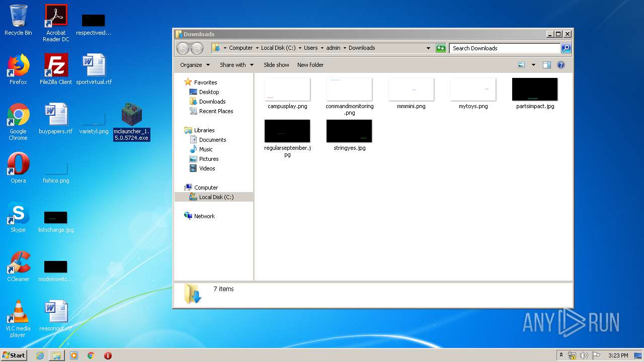
Task: Refresh the Downloads folder view
Action: (x=441, y=48)
